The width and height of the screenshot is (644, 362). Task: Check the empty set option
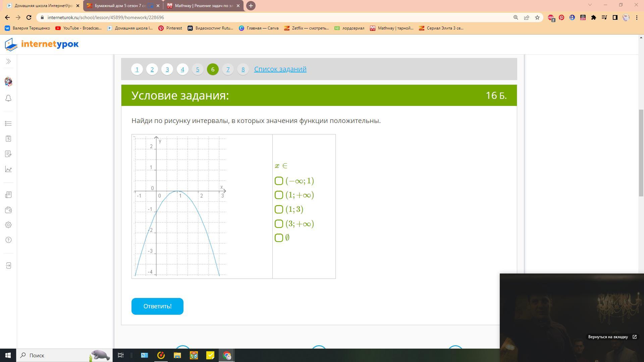(279, 238)
